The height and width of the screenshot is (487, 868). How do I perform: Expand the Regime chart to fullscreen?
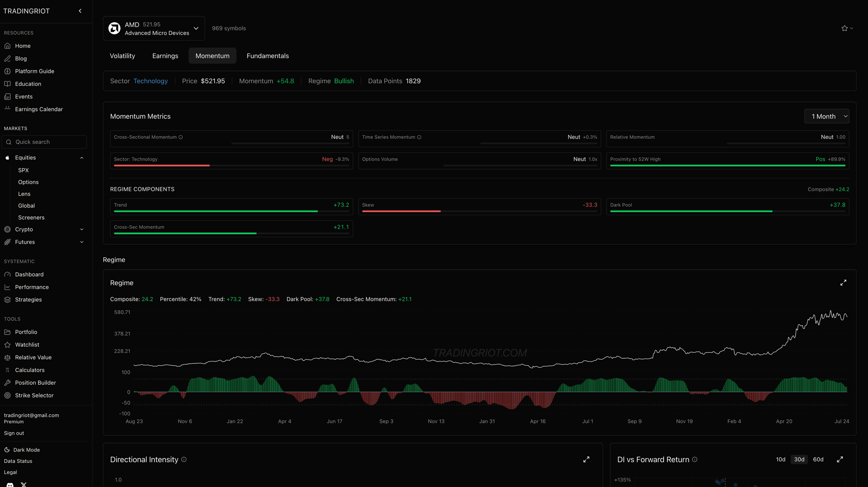point(843,283)
